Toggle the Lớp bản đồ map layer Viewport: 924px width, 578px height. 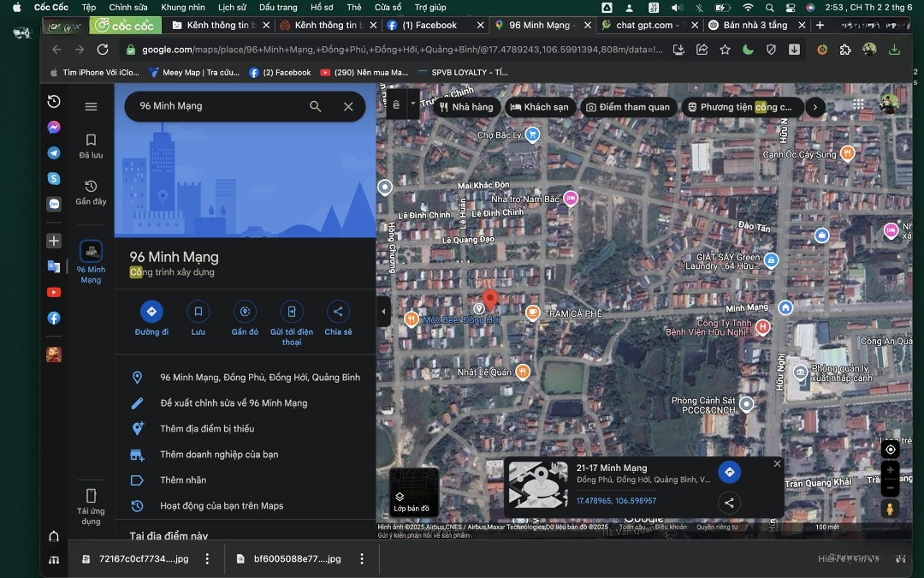(413, 493)
